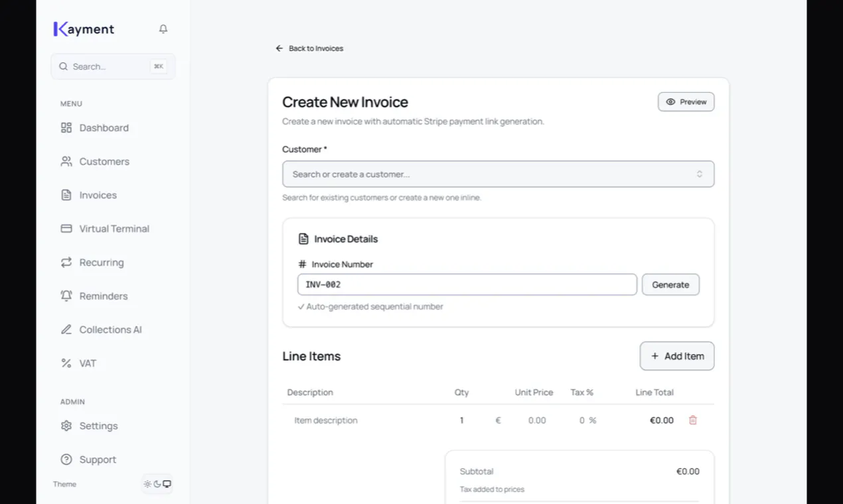Click the Invoice Number input field

pos(467,284)
